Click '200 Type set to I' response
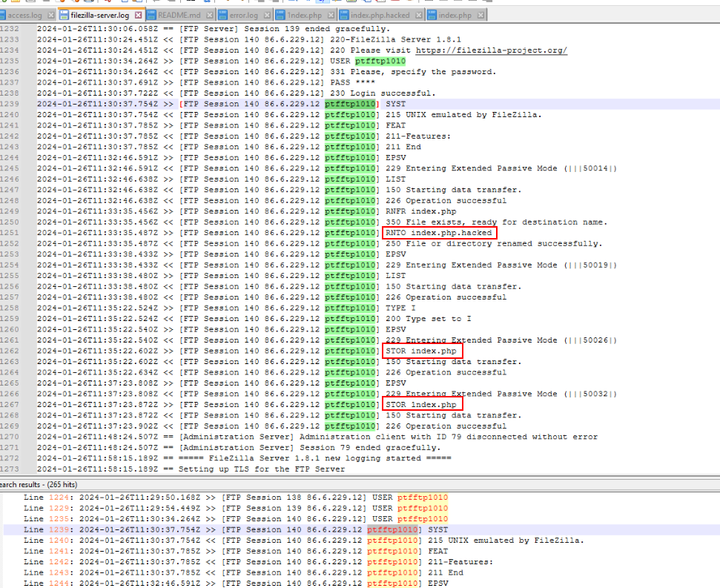 [x=429, y=319]
